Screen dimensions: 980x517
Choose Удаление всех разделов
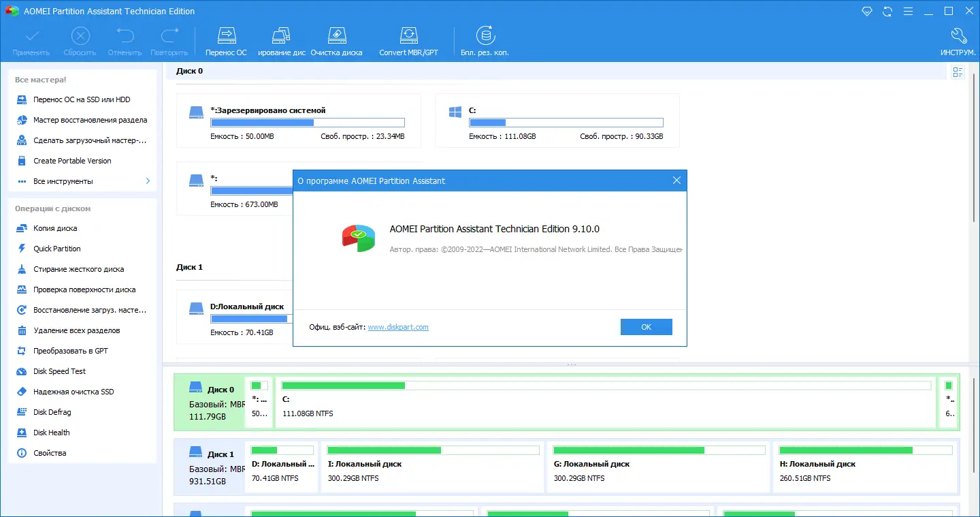pyautogui.click(x=82, y=330)
